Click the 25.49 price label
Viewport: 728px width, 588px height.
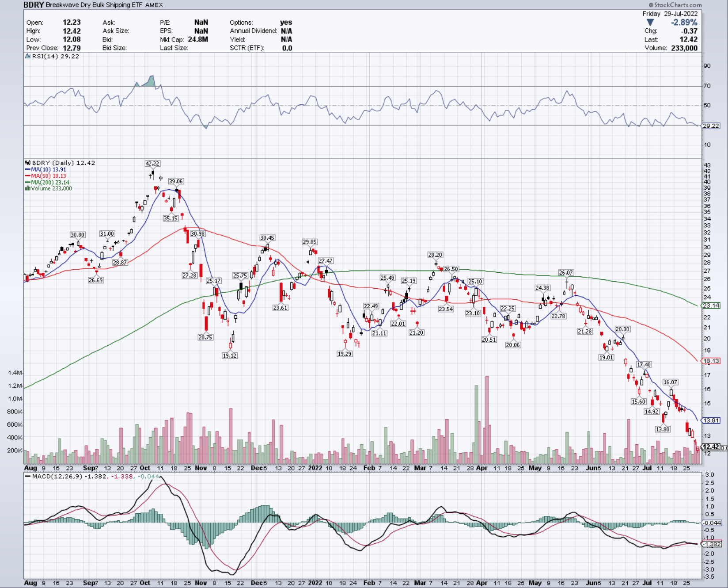coord(387,278)
